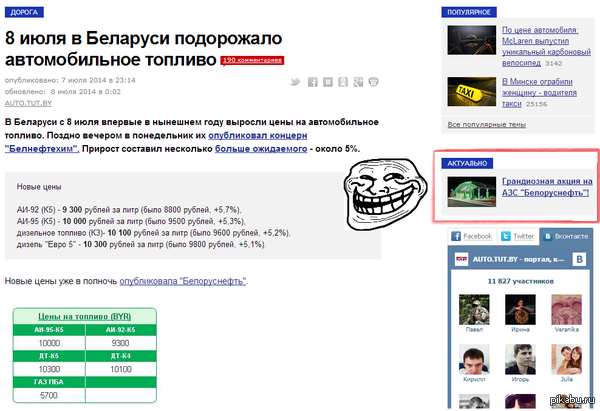Click the last share-row icon
This screenshot has height=411, width=600.
pyautogui.click(x=373, y=83)
